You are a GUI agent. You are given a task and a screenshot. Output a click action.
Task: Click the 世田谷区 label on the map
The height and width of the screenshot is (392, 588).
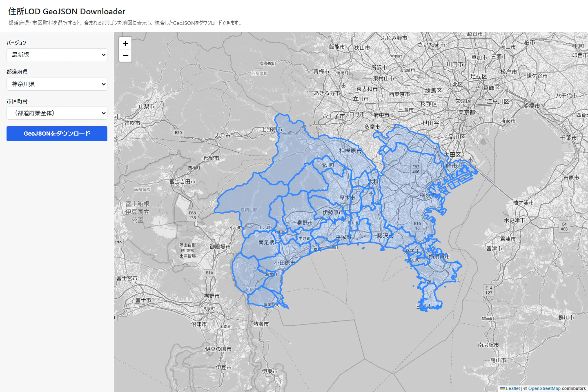pos(434,123)
